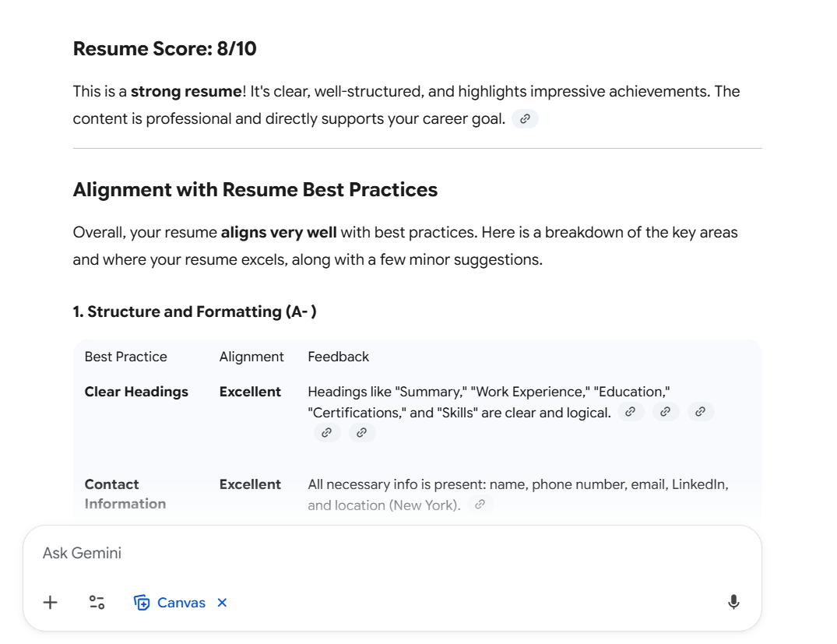Image resolution: width=837 pixels, height=644 pixels.
Task: Click the source link icon after "career goal."
Action: [525, 119]
